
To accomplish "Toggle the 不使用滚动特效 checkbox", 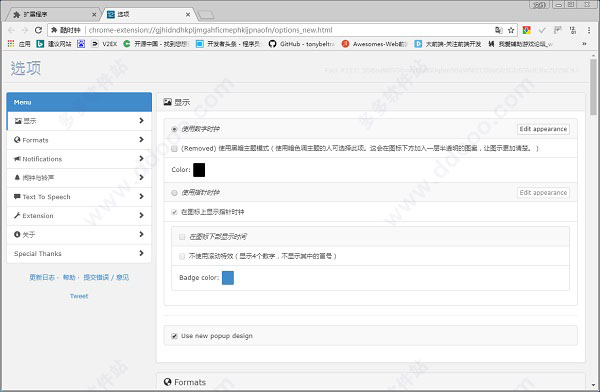I will pos(182,256).
